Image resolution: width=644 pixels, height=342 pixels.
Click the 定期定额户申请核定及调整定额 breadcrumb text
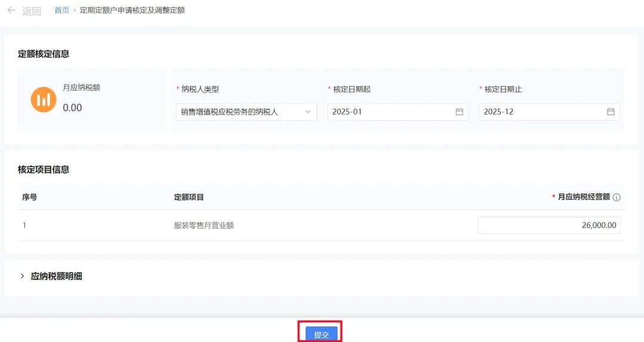(x=132, y=10)
